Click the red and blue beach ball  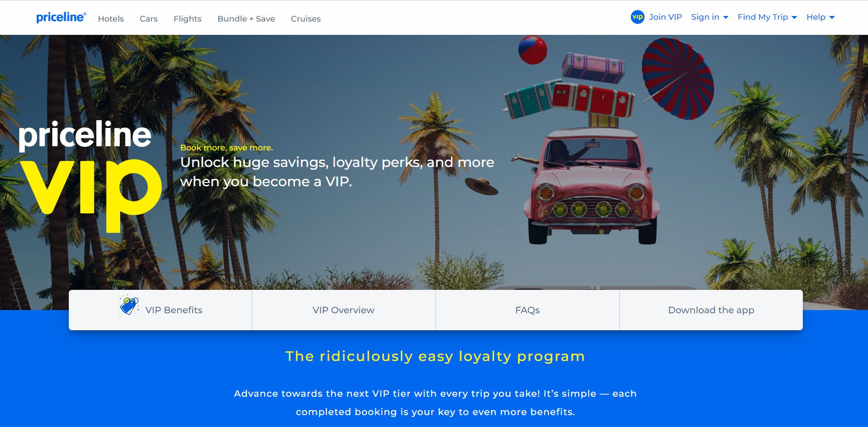tap(532, 50)
